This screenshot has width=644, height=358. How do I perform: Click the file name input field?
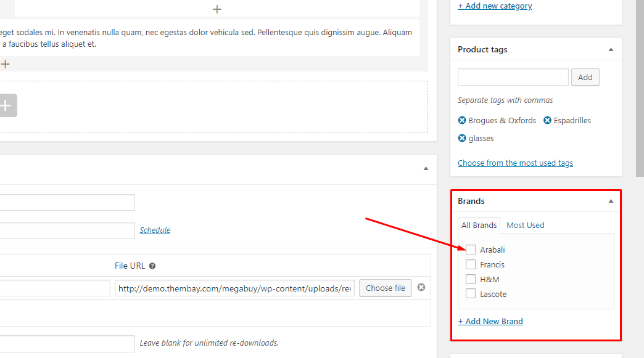point(55,288)
